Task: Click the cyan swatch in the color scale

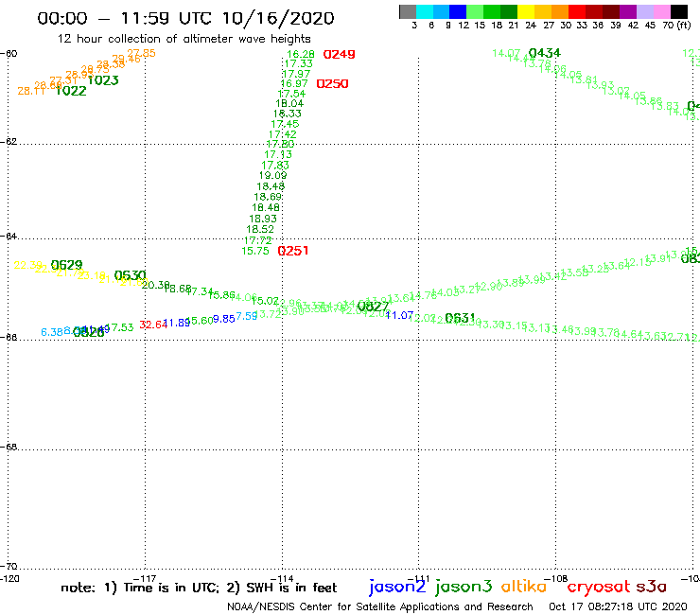Action: 425,11
